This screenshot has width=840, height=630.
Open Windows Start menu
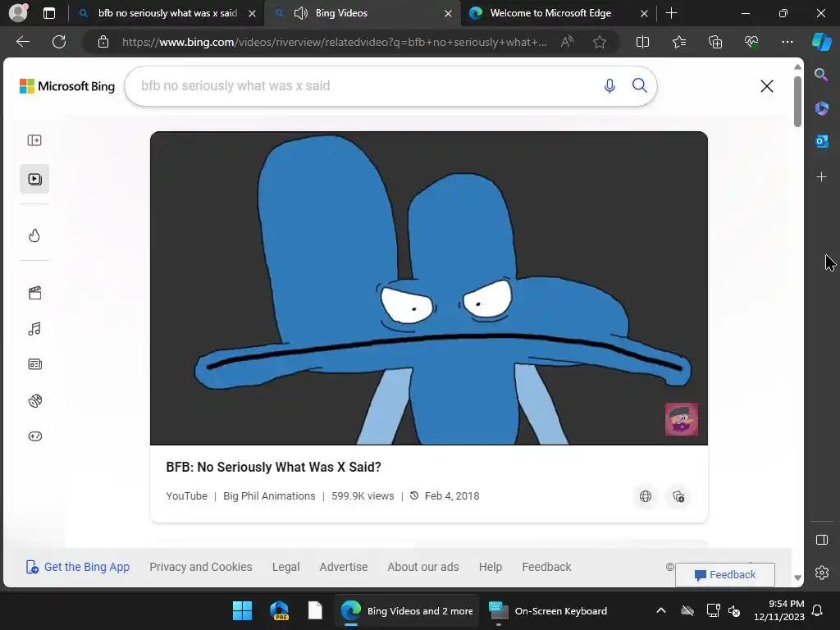point(242,610)
